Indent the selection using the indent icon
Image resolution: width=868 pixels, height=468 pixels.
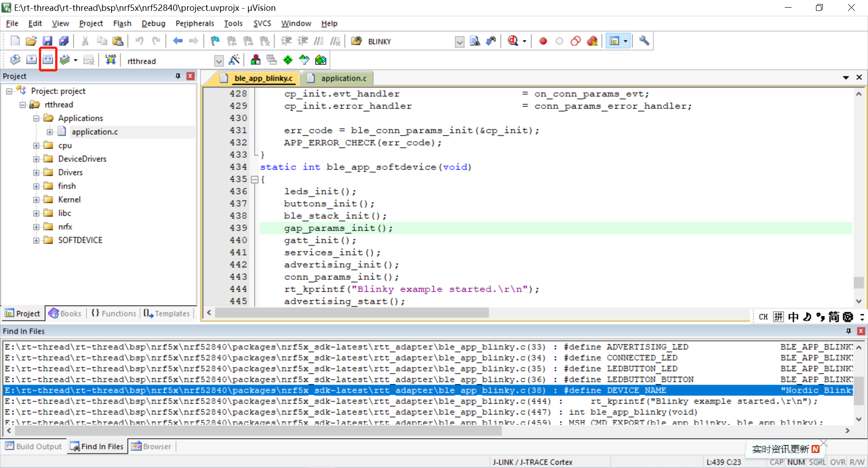286,41
